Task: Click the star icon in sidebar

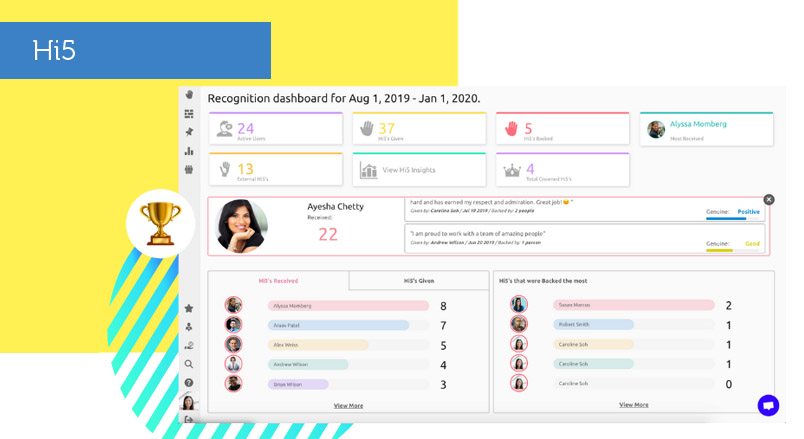Action: pyautogui.click(x=189, y=308)
